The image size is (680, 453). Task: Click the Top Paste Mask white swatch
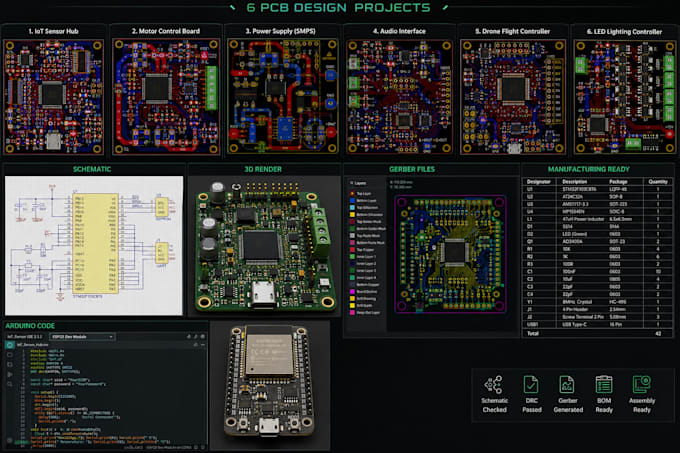click(352, 236)
